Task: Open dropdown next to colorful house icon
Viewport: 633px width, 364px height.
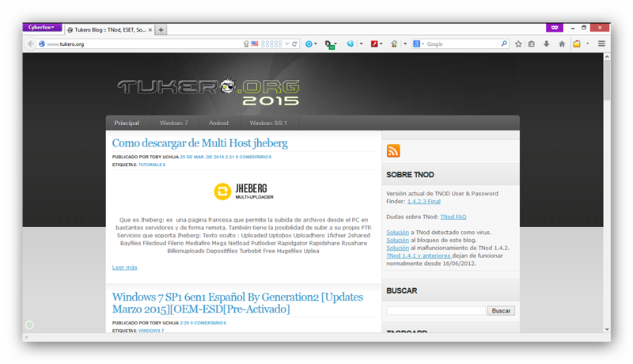Action: click(x=405, y=44)
